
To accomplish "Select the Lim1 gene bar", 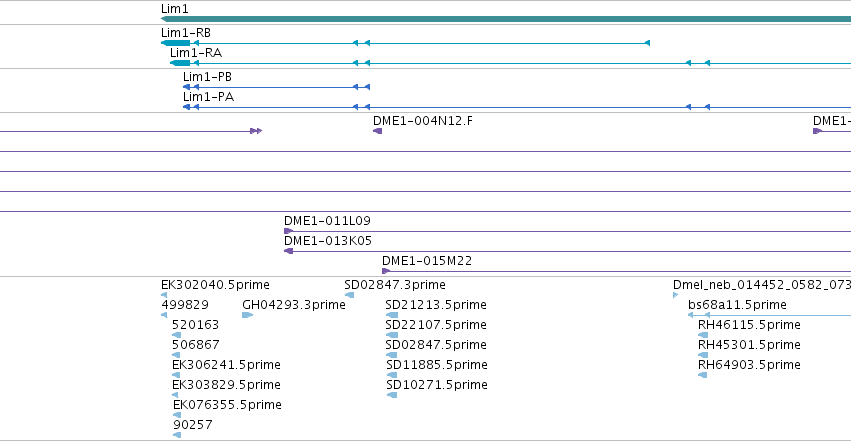I will coord(506,19).
